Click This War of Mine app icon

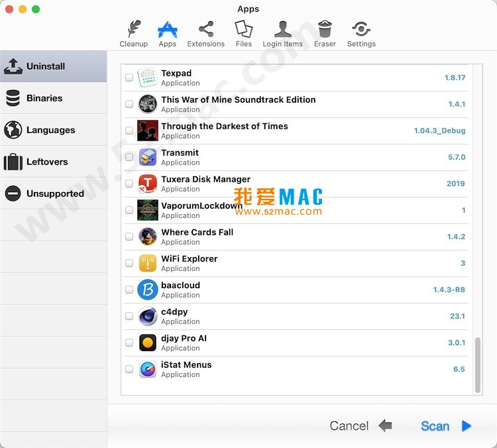(x=147, y=104)
